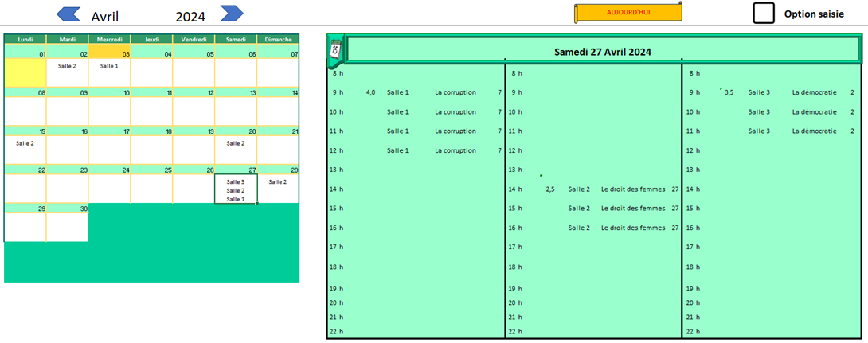Click the Jeudi column header
This screenshot has height=343, width=868.
pyautogui.click(x=151, y=39)
